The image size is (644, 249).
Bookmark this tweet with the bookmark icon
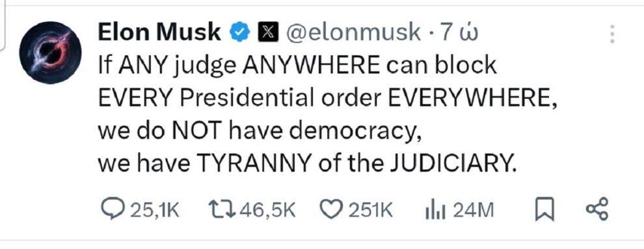pos(544,211)
